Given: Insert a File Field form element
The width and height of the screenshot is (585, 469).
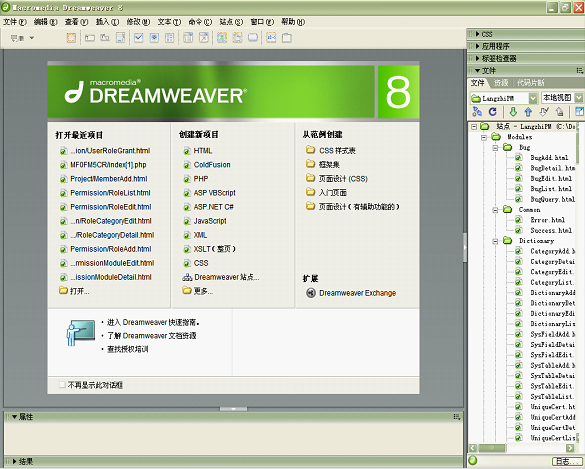Looking at the screenshot, I should pos(237,38).
